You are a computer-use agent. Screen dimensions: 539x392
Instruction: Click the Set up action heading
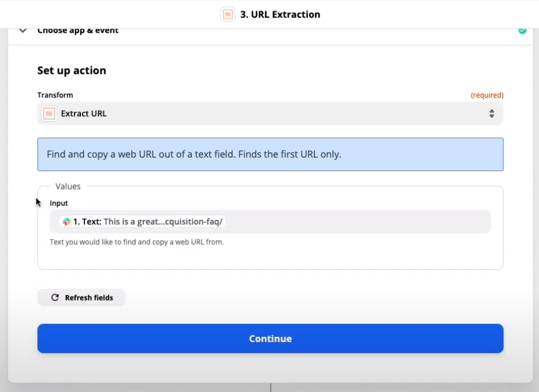pyautogui.click(x=72, y=70)
